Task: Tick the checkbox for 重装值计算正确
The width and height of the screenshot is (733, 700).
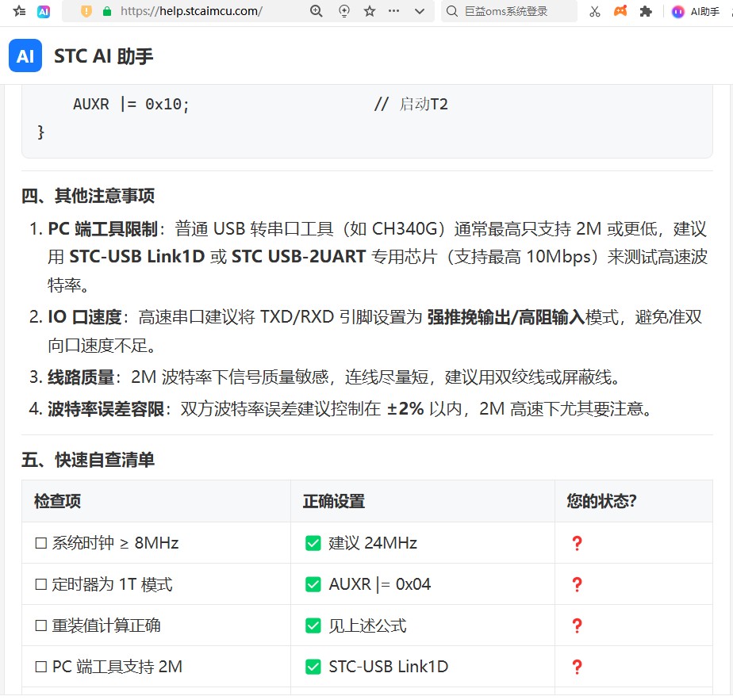Action: coord(41,625)
